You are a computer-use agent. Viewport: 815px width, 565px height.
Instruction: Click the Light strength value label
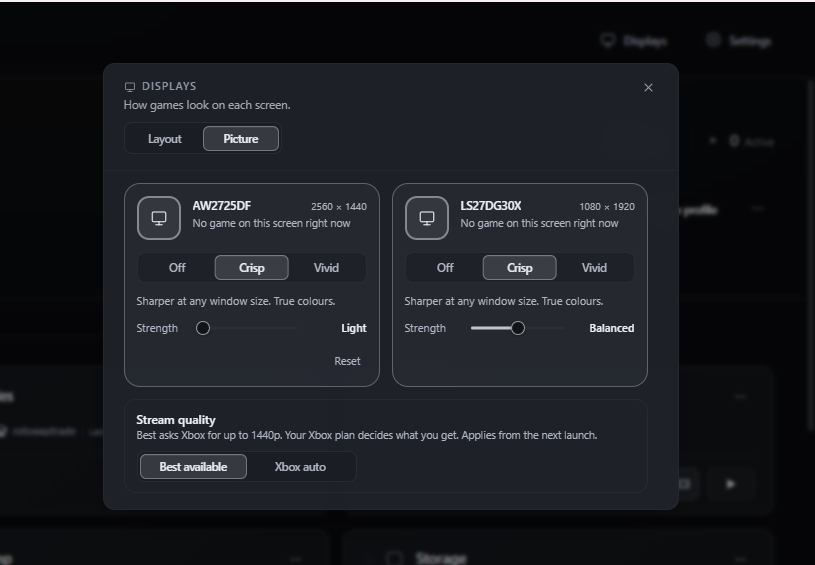(354, 328)
